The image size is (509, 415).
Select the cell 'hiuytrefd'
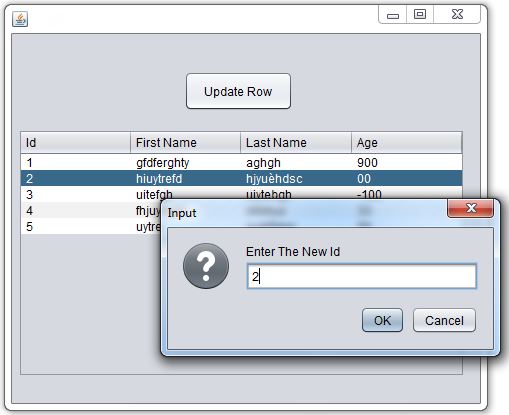coord(185,179)
